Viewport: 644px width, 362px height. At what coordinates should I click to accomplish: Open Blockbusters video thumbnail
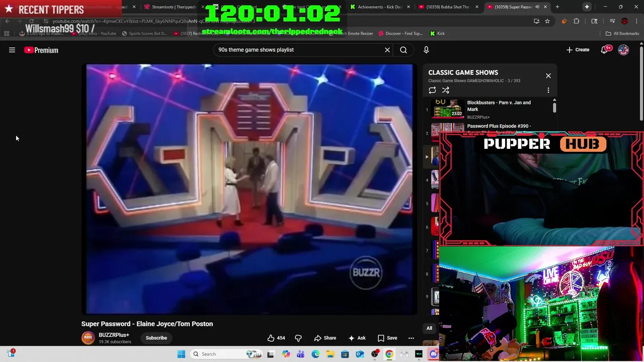448,109
